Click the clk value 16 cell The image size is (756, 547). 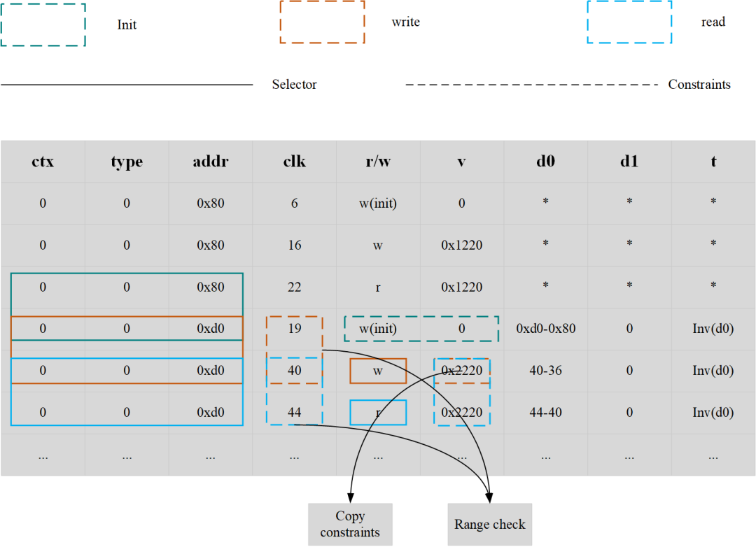[295, 246]
